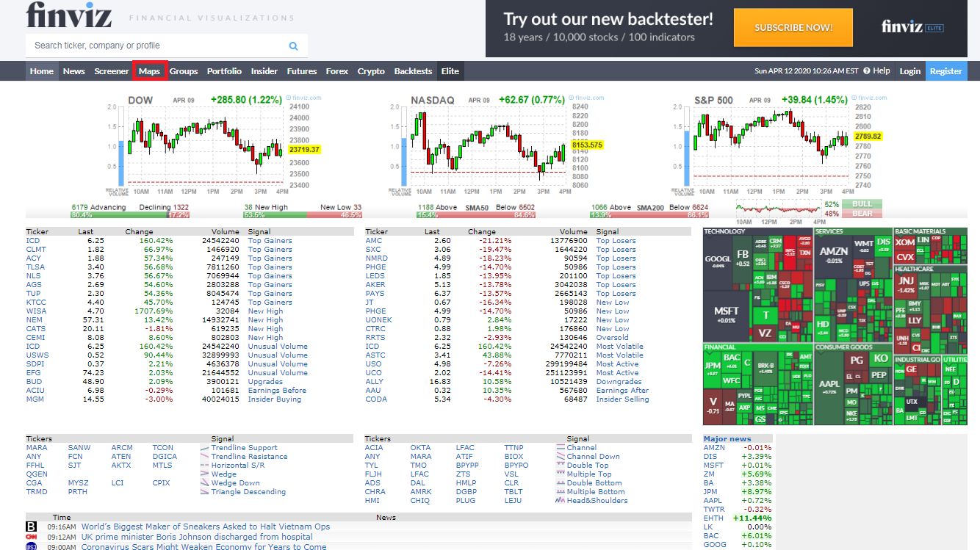Click the Subscribe Now button
980x550 pixels.
coord(793,28)
